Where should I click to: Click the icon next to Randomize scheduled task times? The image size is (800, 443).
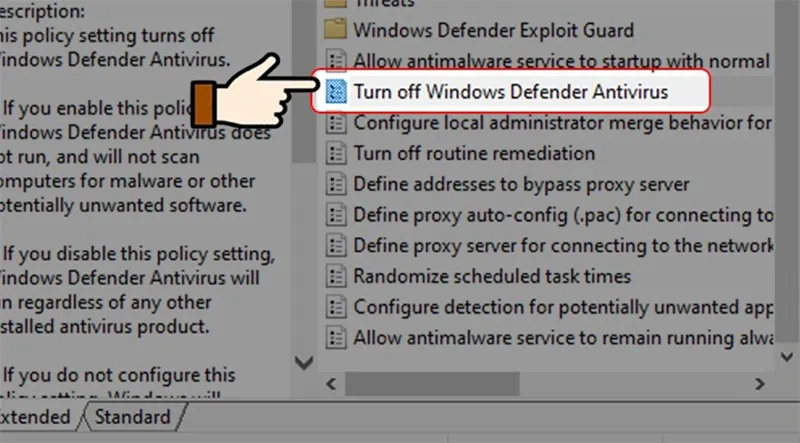coord(336,277)
